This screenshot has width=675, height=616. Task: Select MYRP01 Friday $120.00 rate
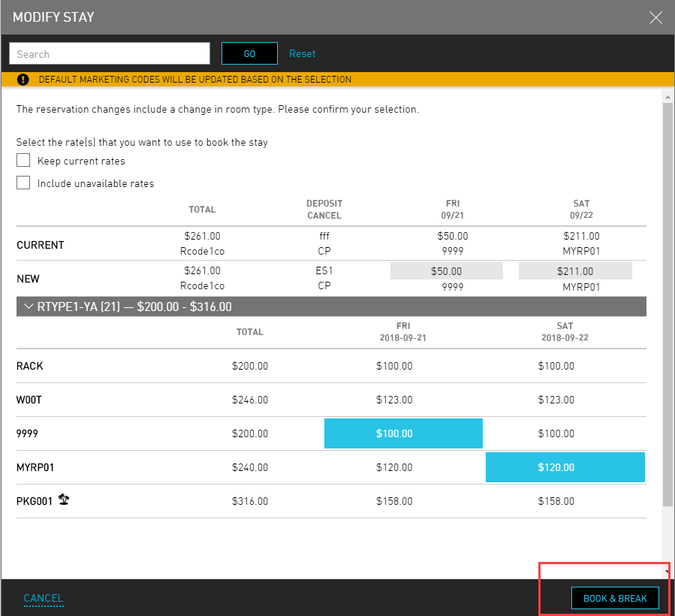point(394,467)
